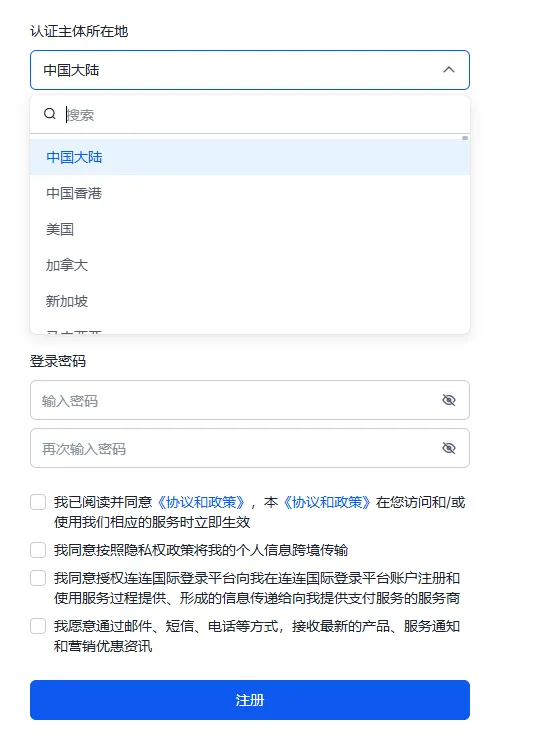This screenshot has width=552, height=737.
Task: Toggle password visibility eye in first password field
Action: pyautogui.click(x=449, y=400)
